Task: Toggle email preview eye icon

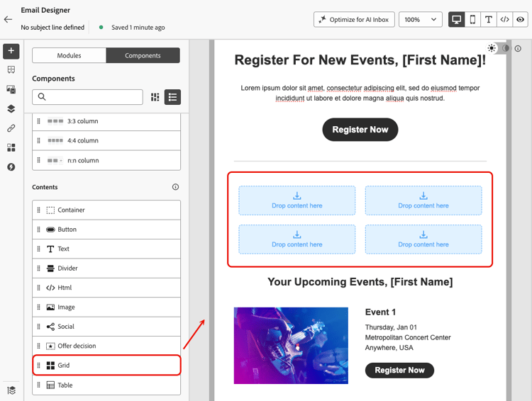Action: (520, 19)
